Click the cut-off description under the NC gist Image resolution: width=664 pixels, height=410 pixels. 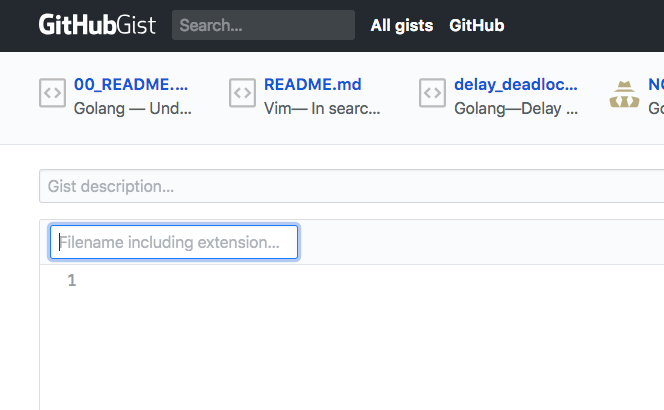tap(655, 107)
